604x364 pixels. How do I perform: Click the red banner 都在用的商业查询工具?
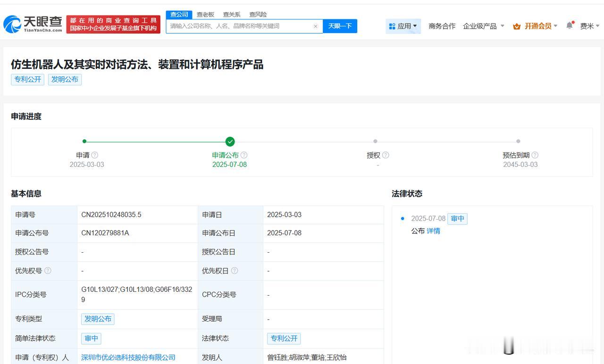click(x=113, y=24)
